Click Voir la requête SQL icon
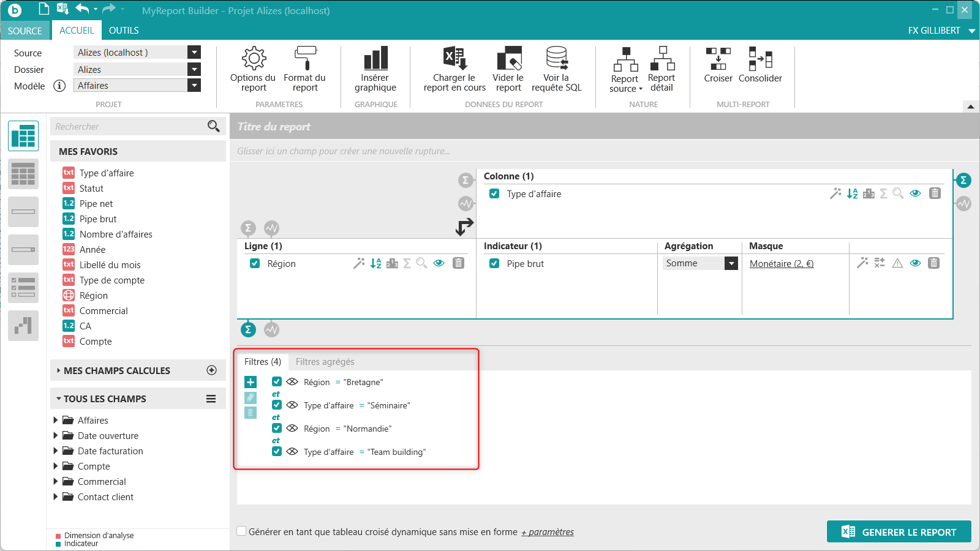Viewport: 980px width, 551px height. coord(556,59)
